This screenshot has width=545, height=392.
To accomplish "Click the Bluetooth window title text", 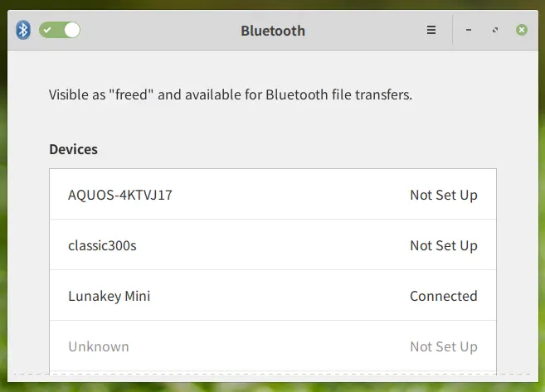I will point(273,31).
